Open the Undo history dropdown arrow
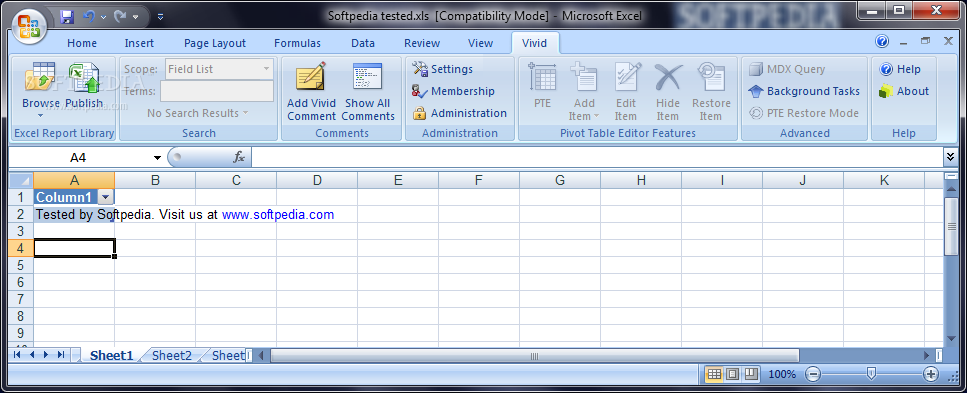The height and width of the screenshot is (393, 967). 103,17
